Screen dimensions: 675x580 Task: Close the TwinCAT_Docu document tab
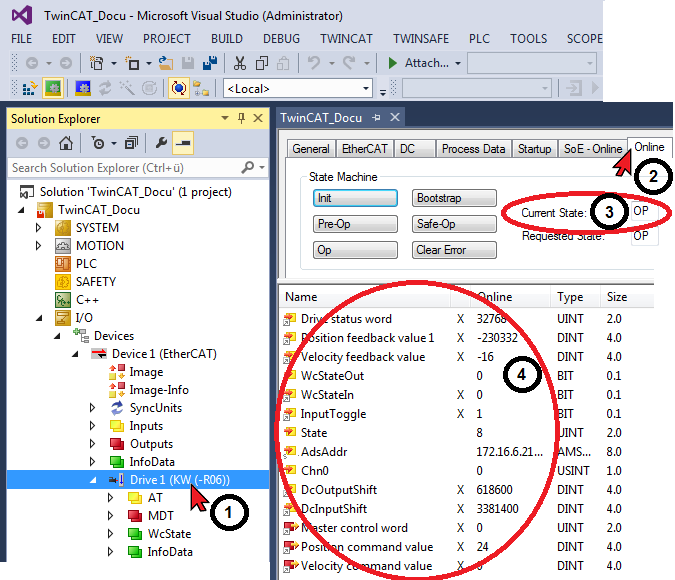click(x=395, y=118)
